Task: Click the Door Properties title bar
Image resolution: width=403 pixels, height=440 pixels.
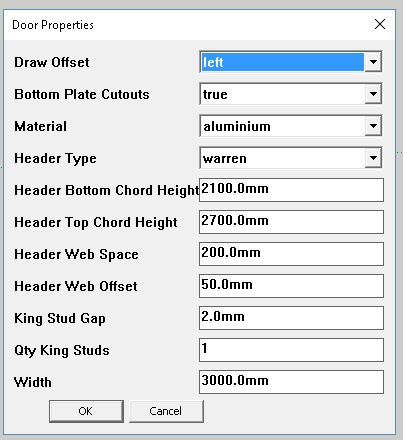Action: pyautogui.click(x=199, y=25)
